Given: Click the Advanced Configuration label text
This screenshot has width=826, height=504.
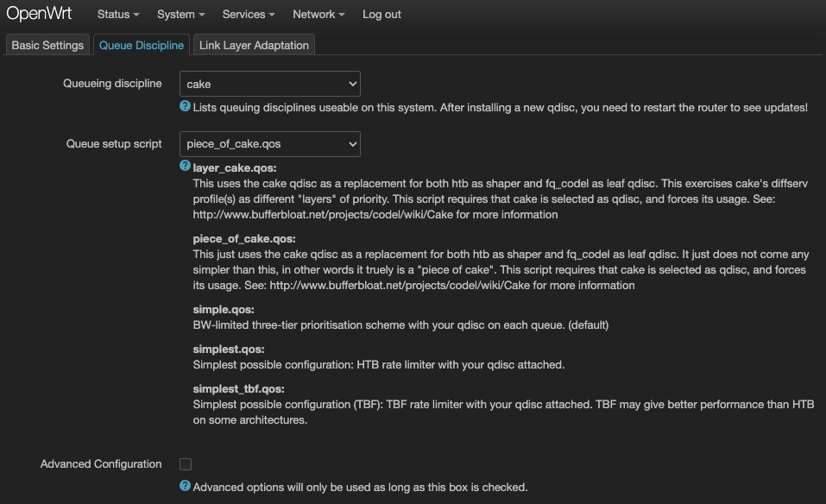Looking at the screenshot, I should pyautogui.click(x=101, y=464).
